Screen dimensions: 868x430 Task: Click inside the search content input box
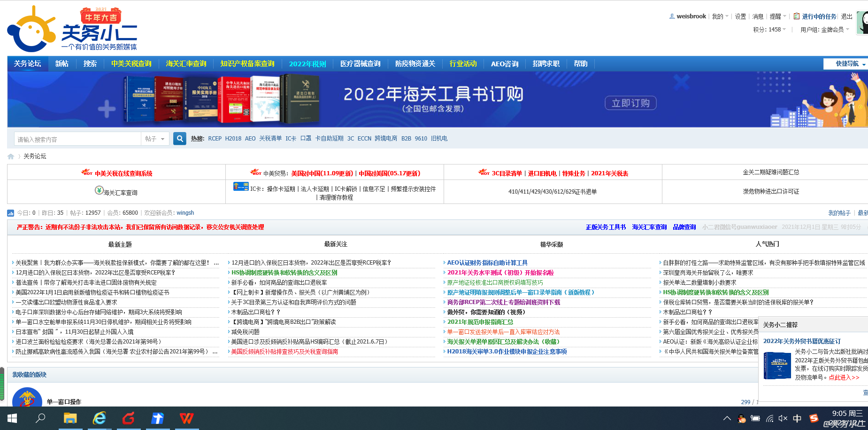[77, 139]
